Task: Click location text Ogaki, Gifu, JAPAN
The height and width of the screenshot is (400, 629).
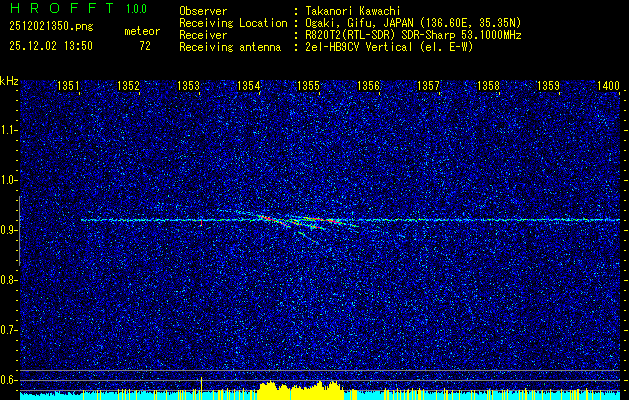Action: coord(361,23)
